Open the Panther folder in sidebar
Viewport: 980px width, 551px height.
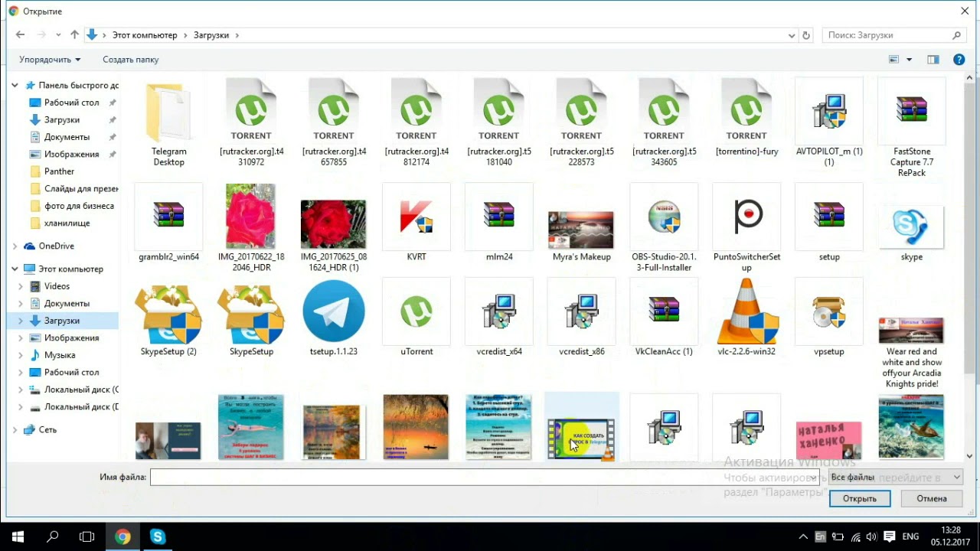point(59,171)
